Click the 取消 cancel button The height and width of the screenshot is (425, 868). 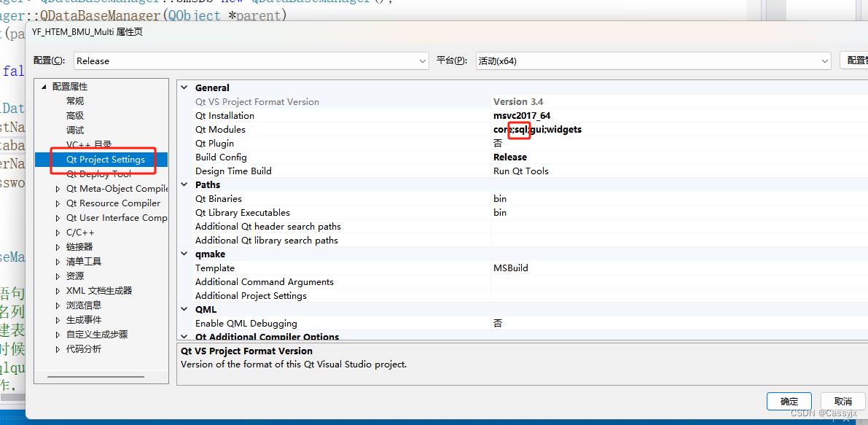tap(842, 401)
